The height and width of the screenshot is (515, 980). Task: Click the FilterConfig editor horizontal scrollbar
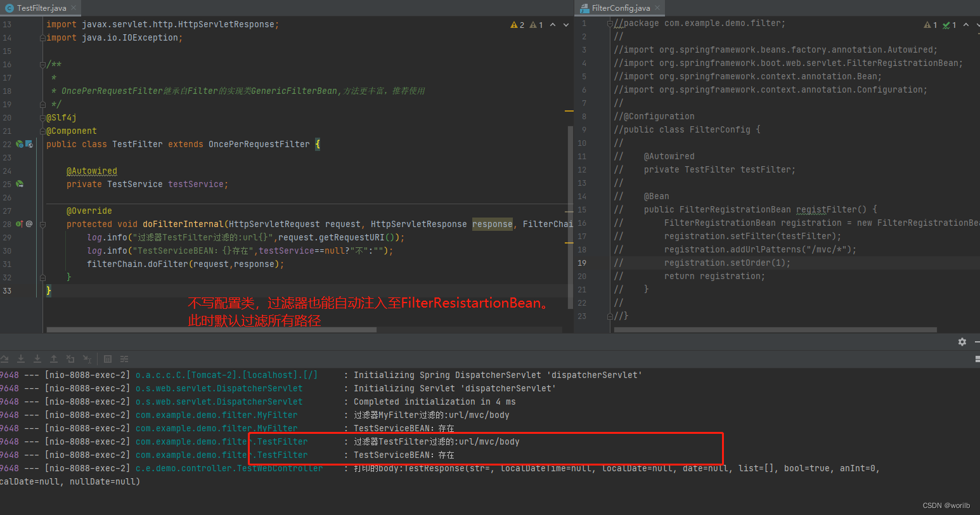coord(776,330)
